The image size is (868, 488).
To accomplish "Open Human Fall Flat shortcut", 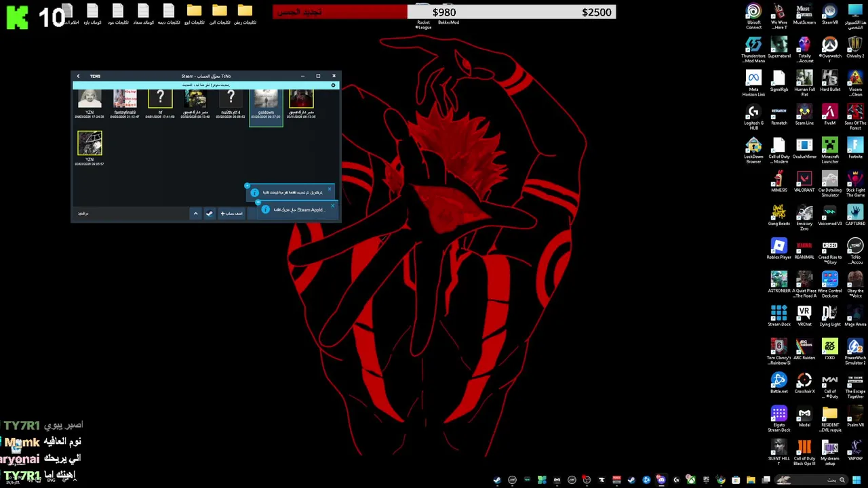I will [x=804, y=84].
